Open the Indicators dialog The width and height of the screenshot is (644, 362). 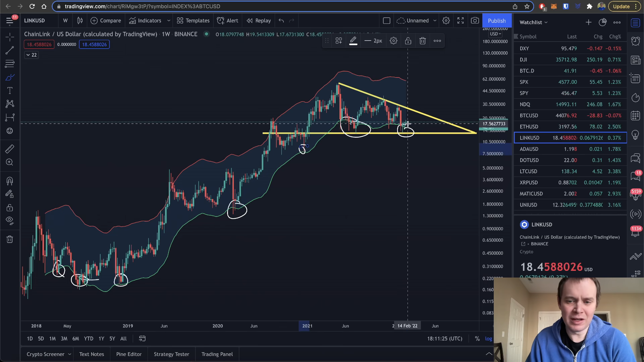[145, 21]
